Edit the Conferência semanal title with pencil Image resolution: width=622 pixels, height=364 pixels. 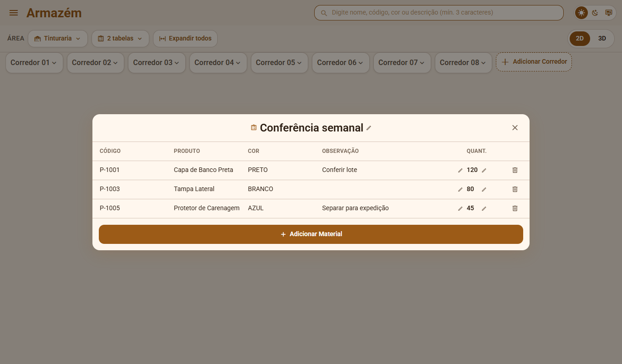pyautogui.click(x=369, y=128)
